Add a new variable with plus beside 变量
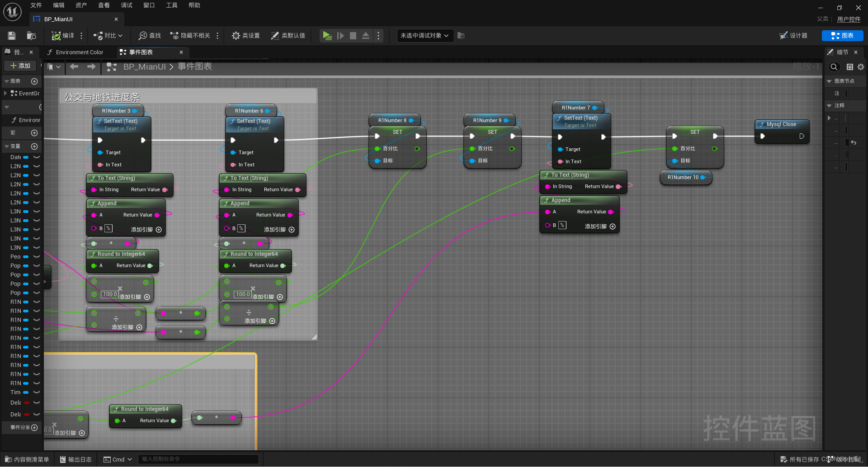This screenshot has height=467, width=868. (34, 146)
